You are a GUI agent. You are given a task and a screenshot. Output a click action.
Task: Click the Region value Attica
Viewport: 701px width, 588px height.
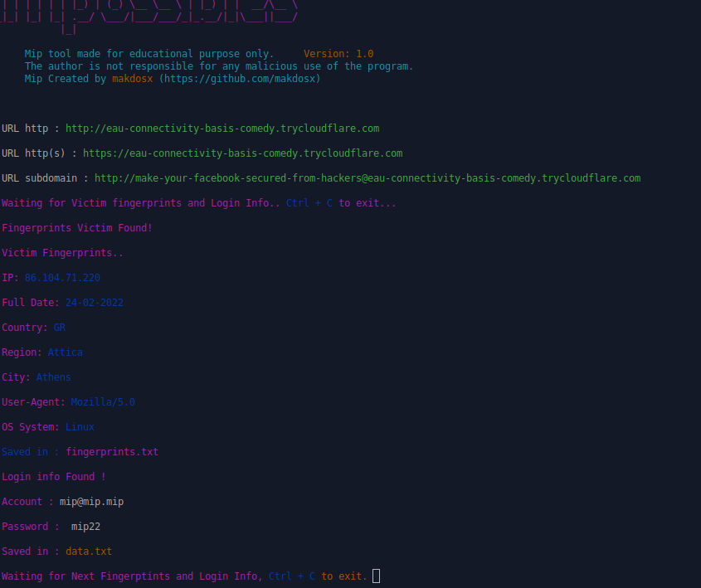coord(66,352)
